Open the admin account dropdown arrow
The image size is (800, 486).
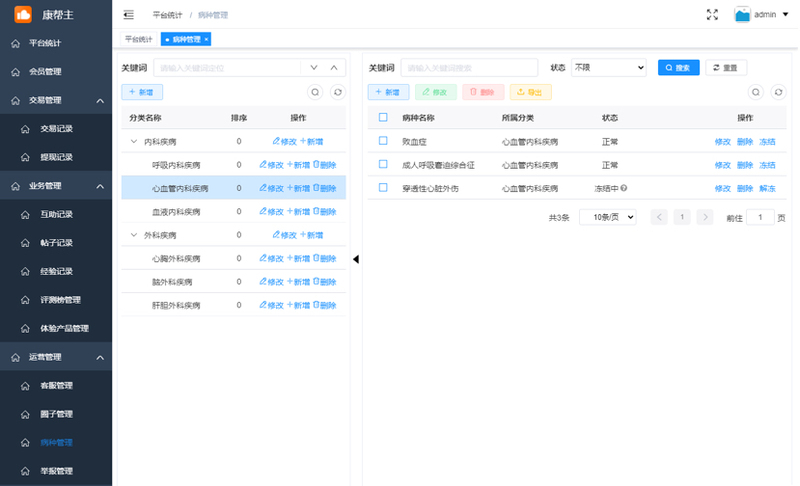coord(786,15)
